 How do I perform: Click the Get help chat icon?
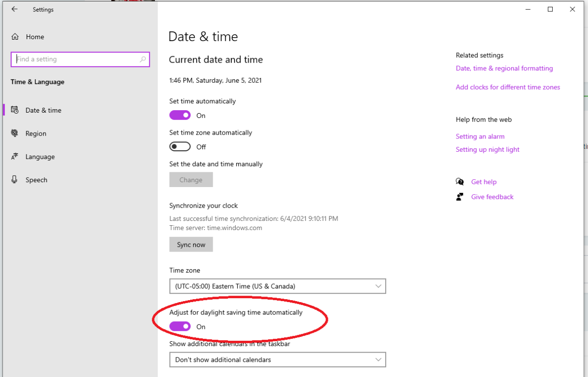(x=460, y=182)
